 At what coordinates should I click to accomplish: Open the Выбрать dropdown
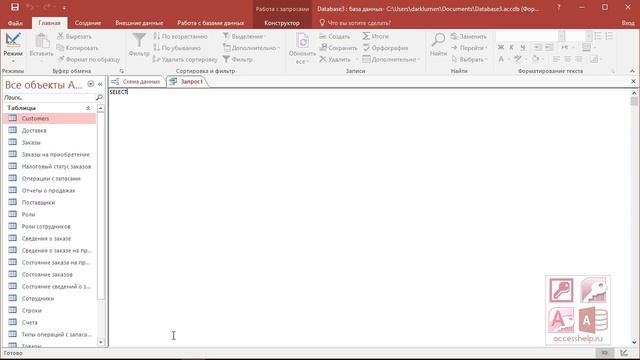pos(469,59)
